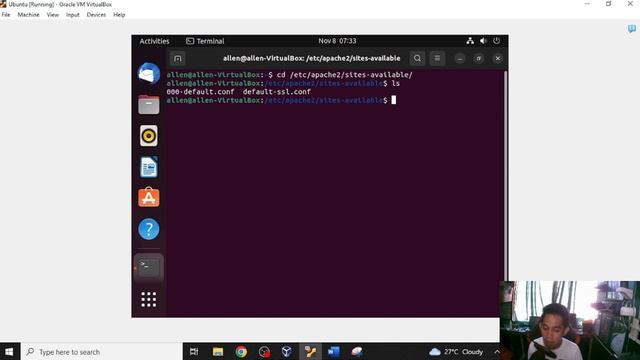
Task: Click the power icon in Ubuntu top bar
Action: (x=496, y=41)
